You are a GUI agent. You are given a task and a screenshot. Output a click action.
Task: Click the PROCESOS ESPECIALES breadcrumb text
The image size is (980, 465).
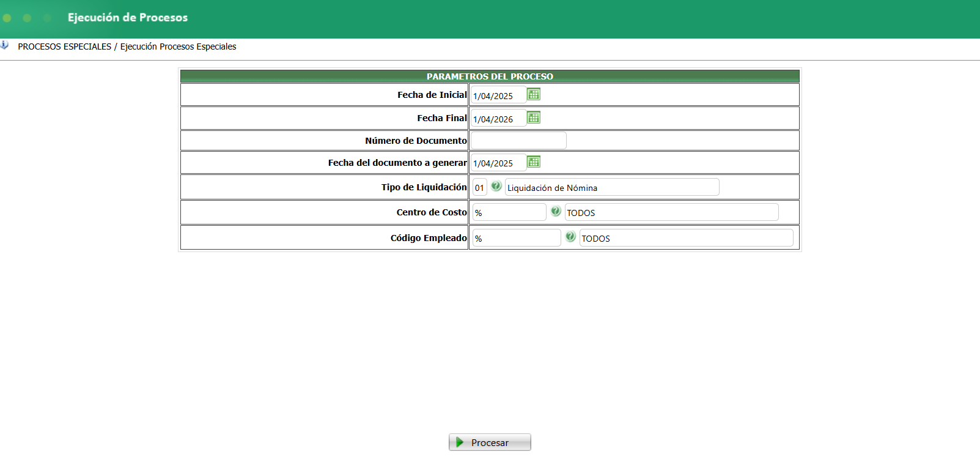point(65,46)
